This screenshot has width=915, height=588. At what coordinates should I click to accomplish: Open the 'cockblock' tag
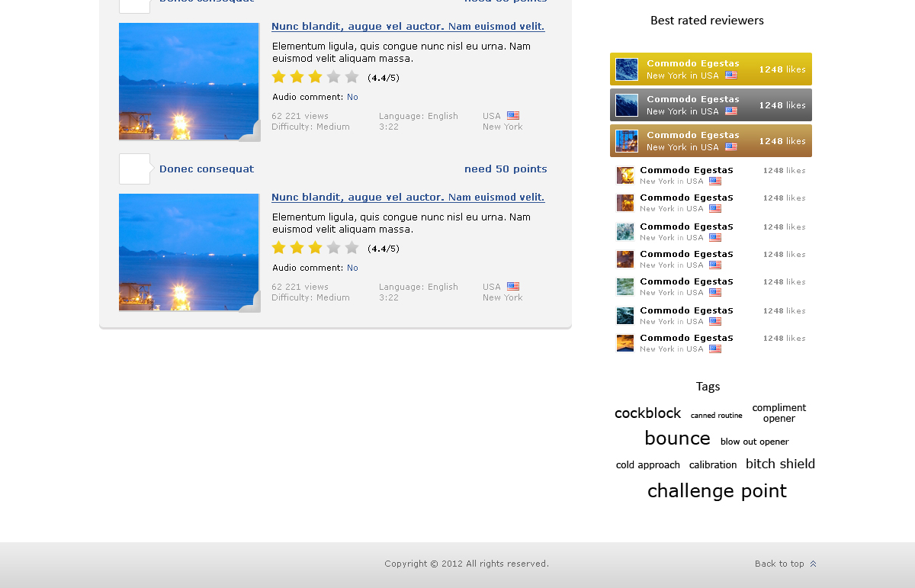tap(647, 413)
